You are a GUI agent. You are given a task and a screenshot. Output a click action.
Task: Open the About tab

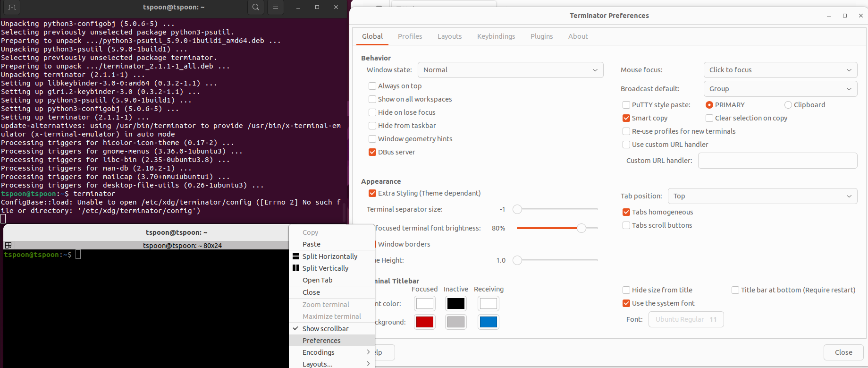pyautogui.click(x=578, y=36)
